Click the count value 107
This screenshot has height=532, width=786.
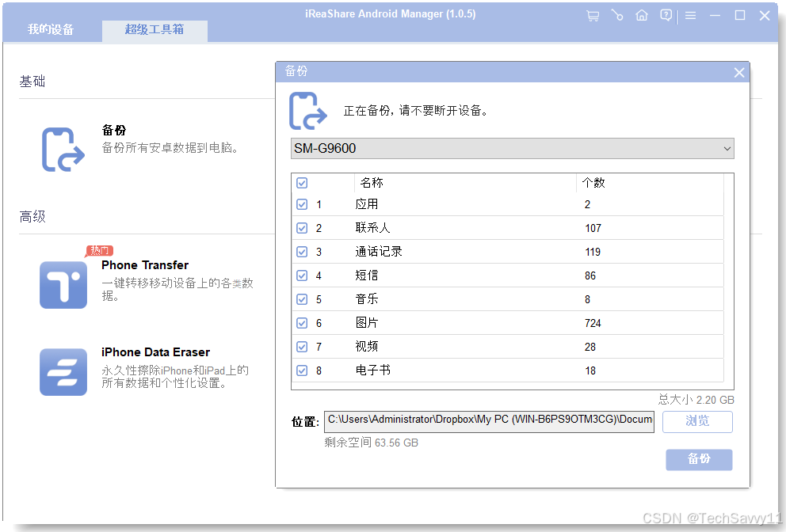pyautogui.click(x=593, y=229)
